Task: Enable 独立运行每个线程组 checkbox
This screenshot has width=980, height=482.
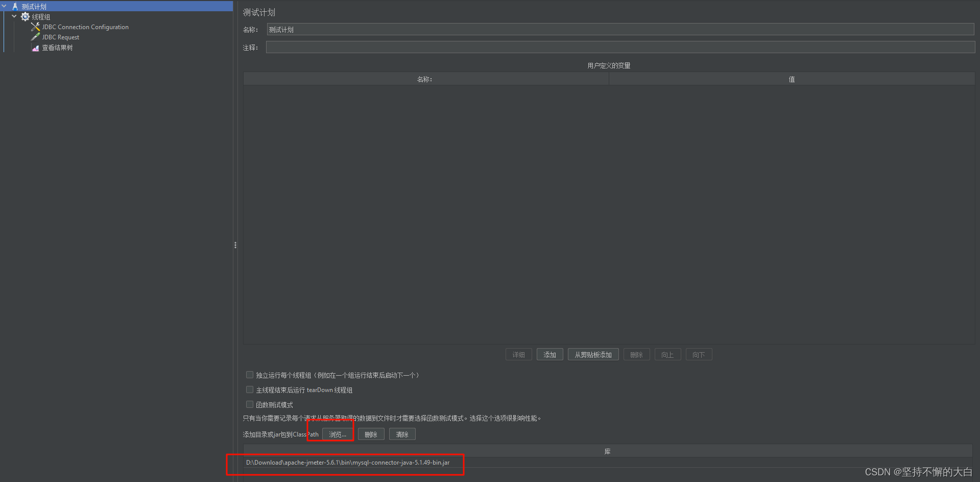Action: pyautogui.click(x=250, y=375)
